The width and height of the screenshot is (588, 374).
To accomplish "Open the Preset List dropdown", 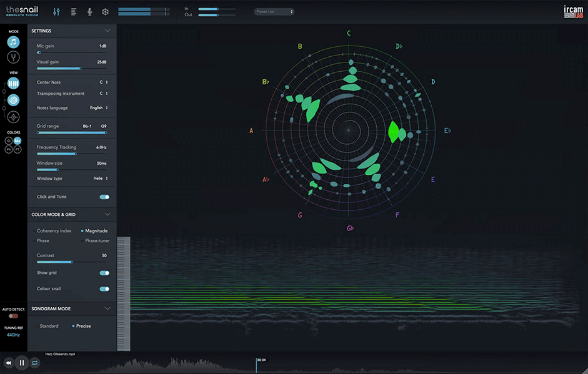I will coord(274,12).
